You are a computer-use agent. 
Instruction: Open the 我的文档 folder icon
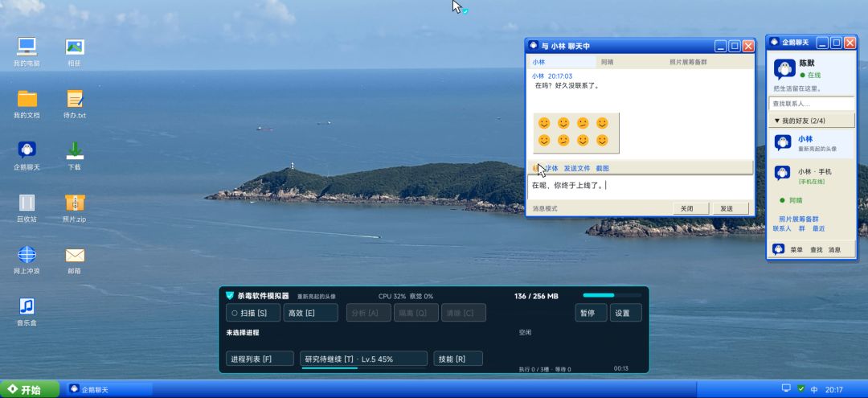[27, 99]
